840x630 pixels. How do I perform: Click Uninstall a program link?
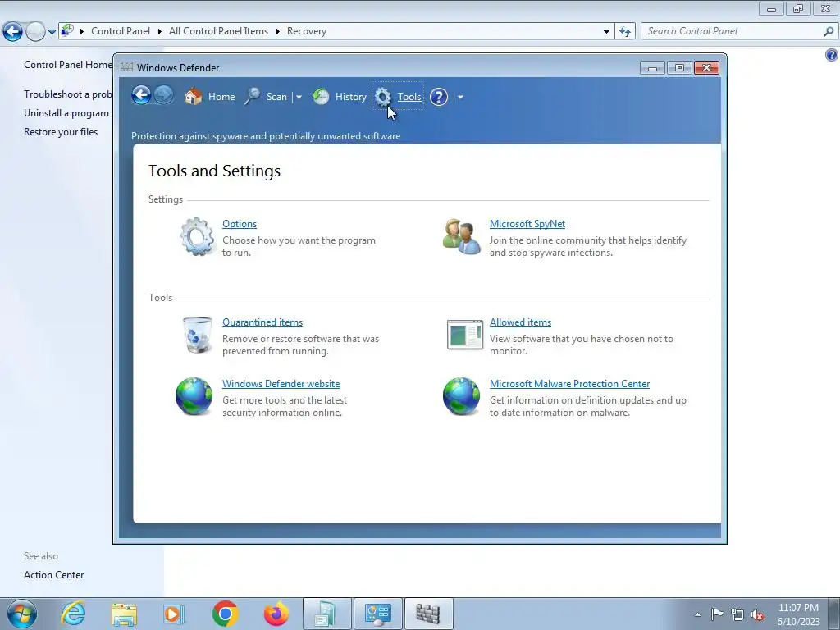click(x=66, y=113)
